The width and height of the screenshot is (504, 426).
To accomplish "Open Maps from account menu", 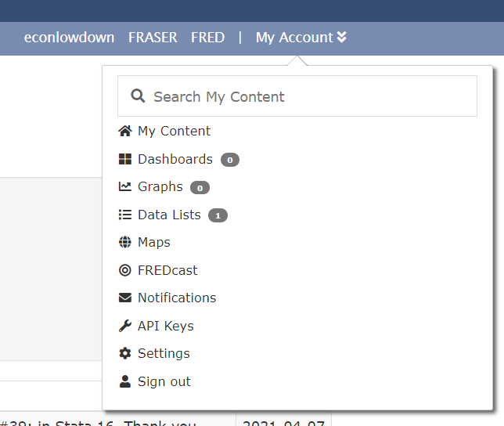I will tap(154, 243).
